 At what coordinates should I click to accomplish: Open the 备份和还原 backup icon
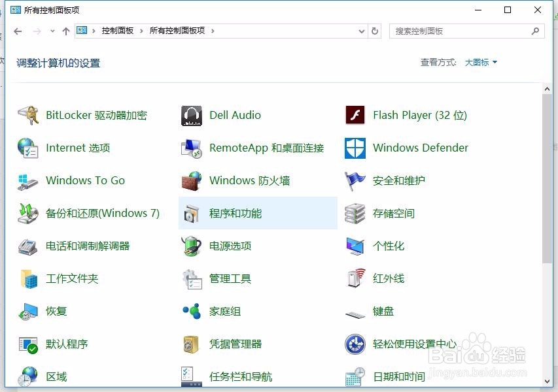coord(28,213)
